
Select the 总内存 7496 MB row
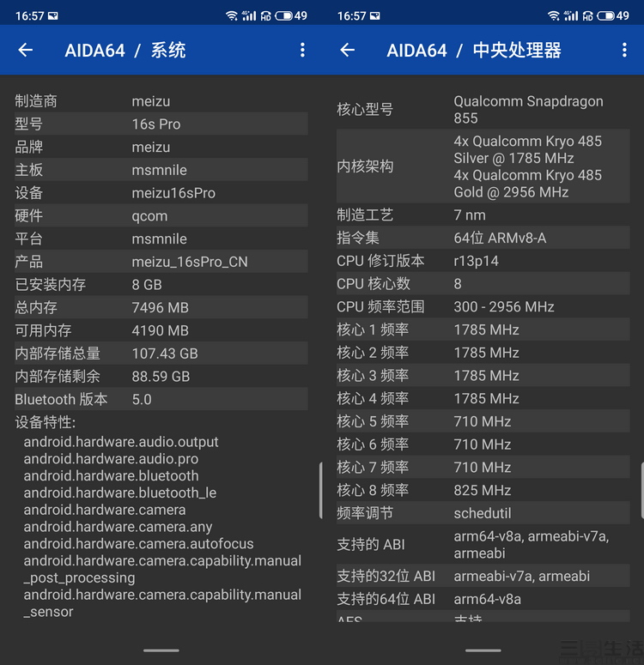pos(161,307)
